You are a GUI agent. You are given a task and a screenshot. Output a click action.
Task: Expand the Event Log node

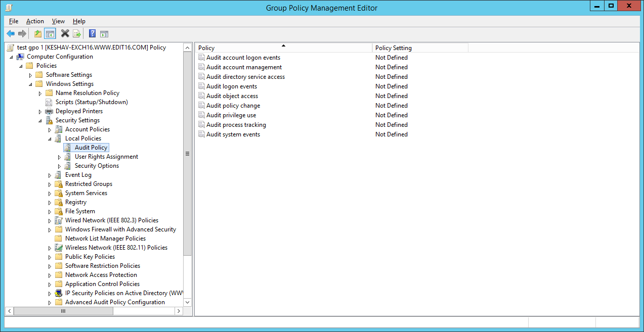coord(50,175)
